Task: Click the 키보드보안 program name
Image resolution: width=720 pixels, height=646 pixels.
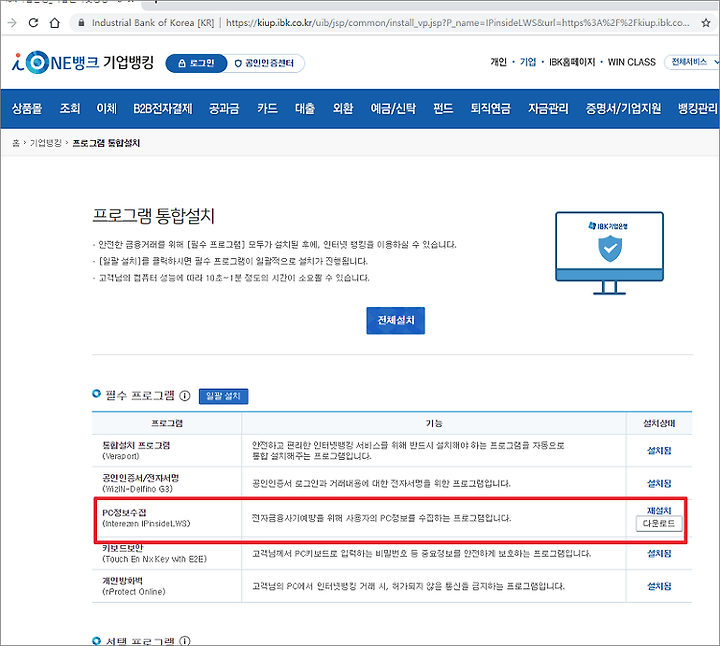Action: pyautogui.click(x=123, y=548)
